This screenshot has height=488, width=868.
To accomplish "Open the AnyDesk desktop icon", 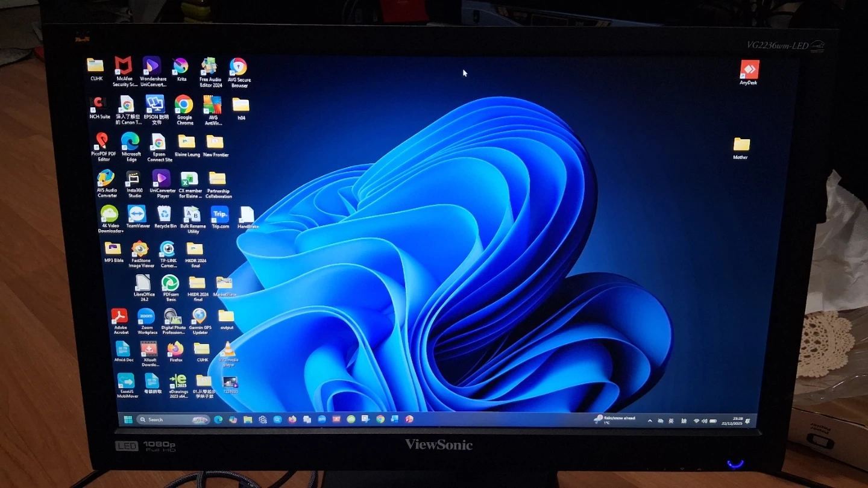I will (x=749, y=70).
